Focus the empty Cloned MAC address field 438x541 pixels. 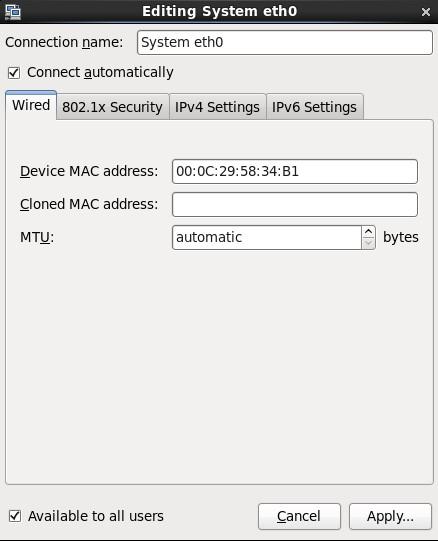pyautogui.click(x=295, y=205)
